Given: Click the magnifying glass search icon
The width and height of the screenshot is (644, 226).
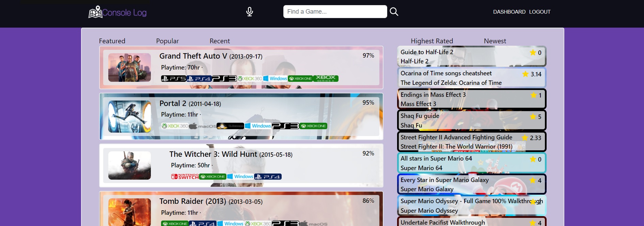Looking at the screenshot, I should pyautogui.click(x=394, y=12).
